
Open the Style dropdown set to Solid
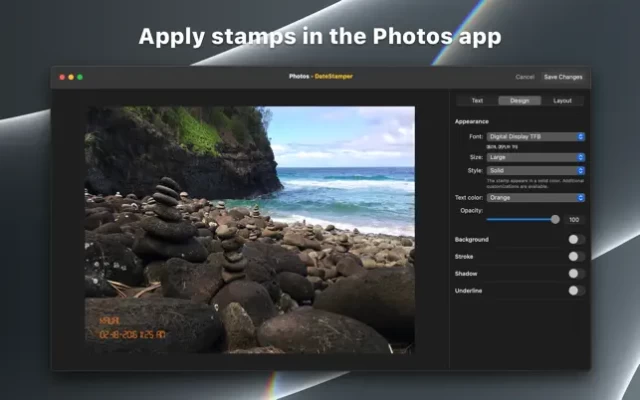[535, 171]
